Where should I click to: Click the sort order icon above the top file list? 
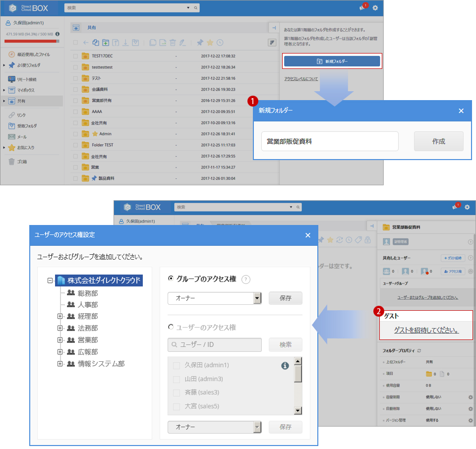pyautogui.click(x=272, y=43)
